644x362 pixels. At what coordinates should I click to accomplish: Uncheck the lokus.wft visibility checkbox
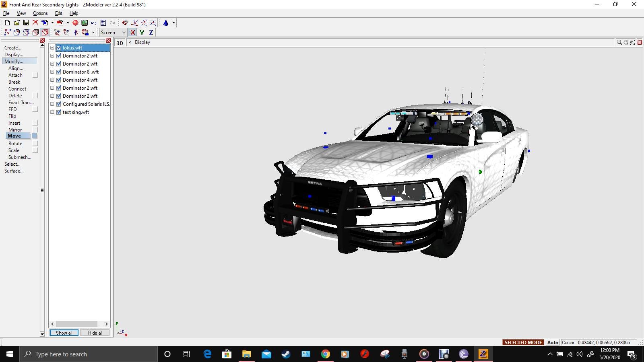[x=59, y=48]
